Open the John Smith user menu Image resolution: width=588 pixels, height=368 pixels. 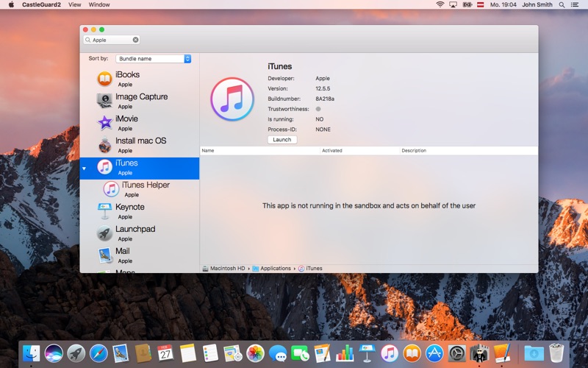coord(537,4)
